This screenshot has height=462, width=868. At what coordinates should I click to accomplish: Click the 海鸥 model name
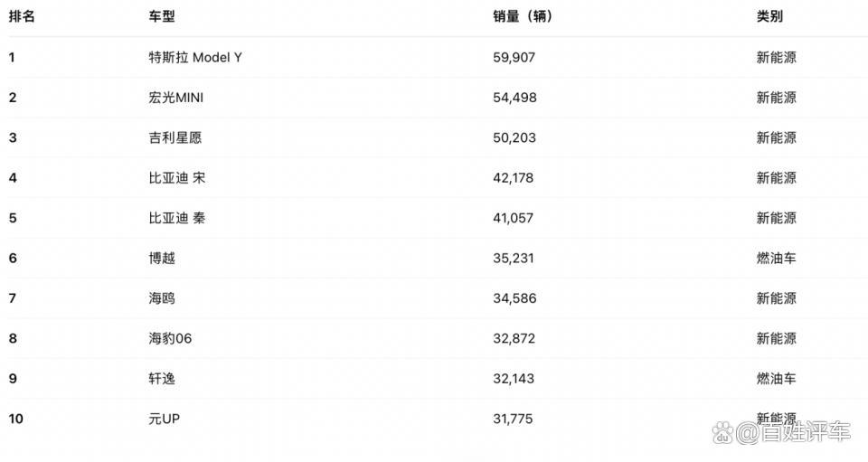[x=162, y=298]
